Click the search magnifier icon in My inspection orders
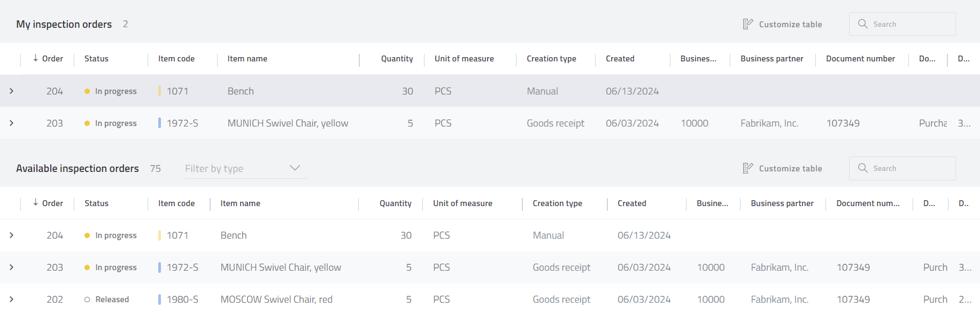Viewport: 980px width, 315px height. tap(862, 24)
